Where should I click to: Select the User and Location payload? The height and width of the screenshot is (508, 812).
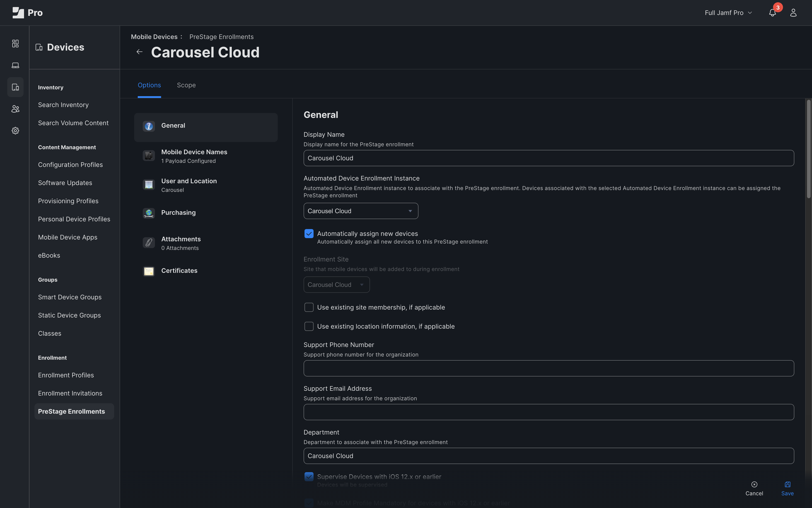pos(206,185)
